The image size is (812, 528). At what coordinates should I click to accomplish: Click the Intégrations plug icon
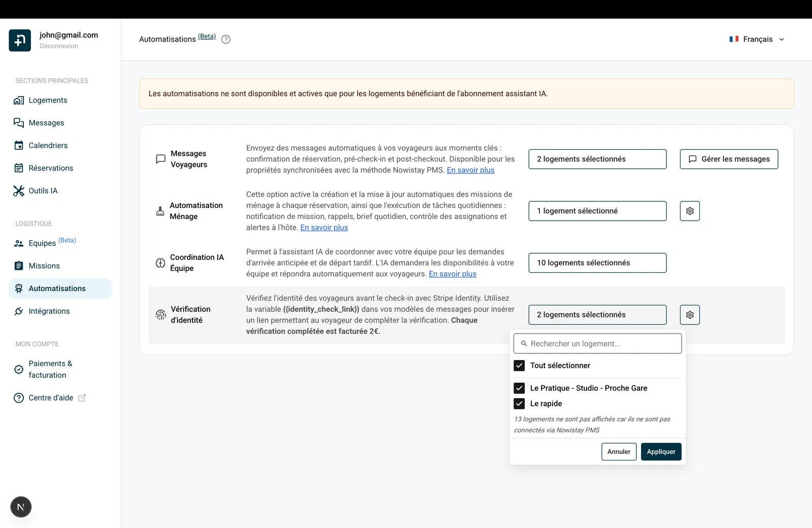point(19,311)
